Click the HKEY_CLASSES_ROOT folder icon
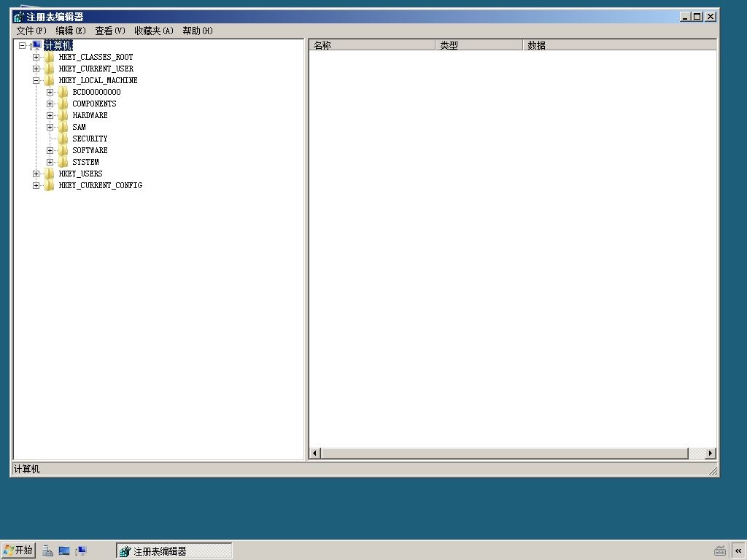747x560 pixels. (49, 57)
